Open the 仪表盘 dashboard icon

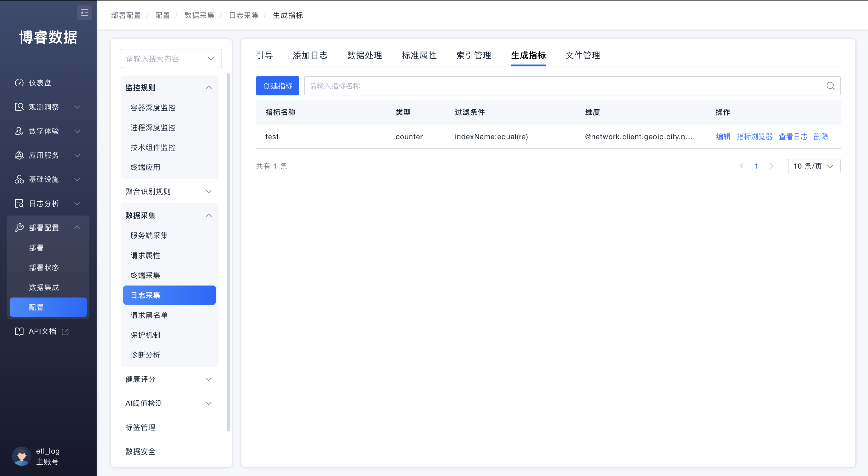point(19,83)
